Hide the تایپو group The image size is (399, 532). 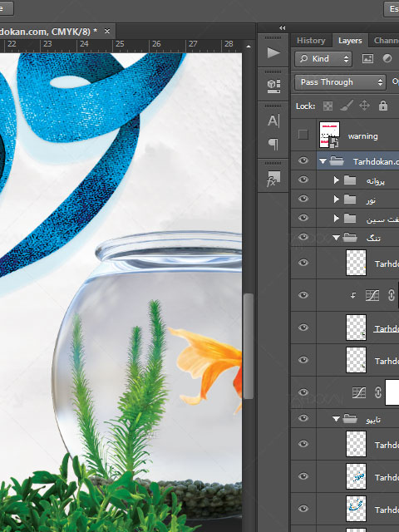click(x=303, y=418)
